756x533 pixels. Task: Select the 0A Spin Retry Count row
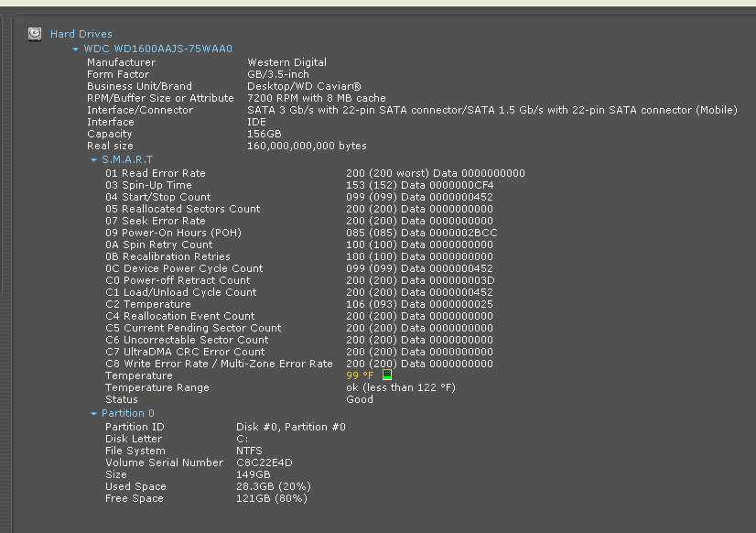[x=299, y=245]
